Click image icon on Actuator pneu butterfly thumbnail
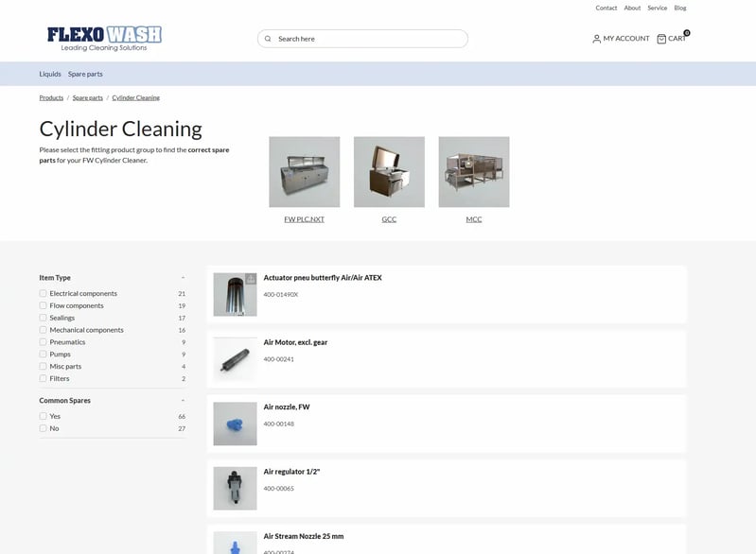This screenshot has height=554, width=756. point(251,279)
